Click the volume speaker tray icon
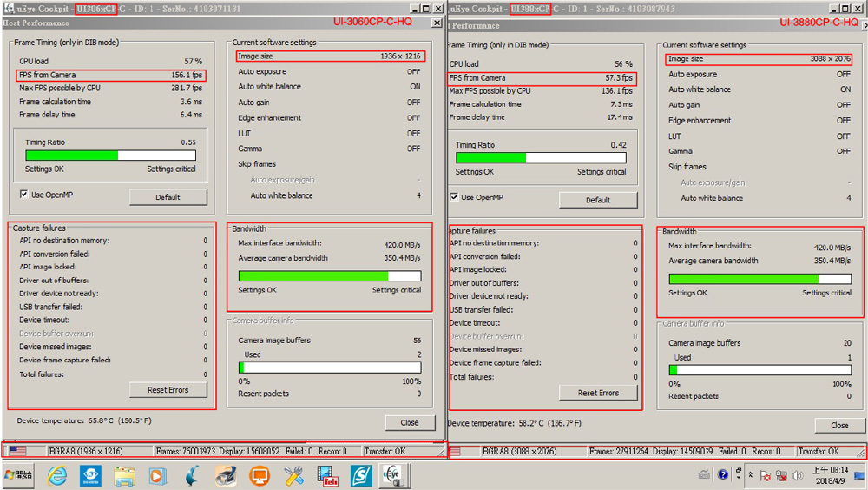The image size is (868, 490). coord(799,475)
